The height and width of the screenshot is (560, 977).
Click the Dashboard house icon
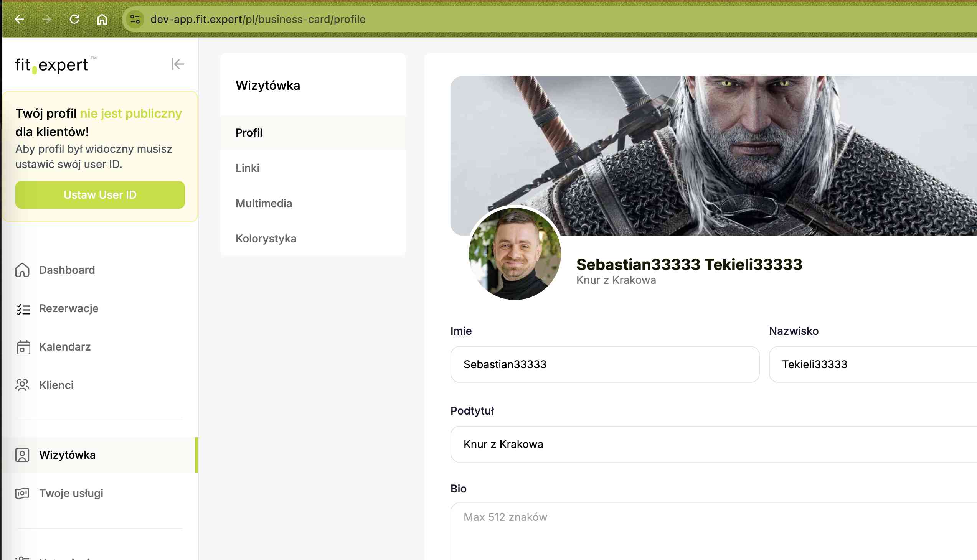click(22, 270)
